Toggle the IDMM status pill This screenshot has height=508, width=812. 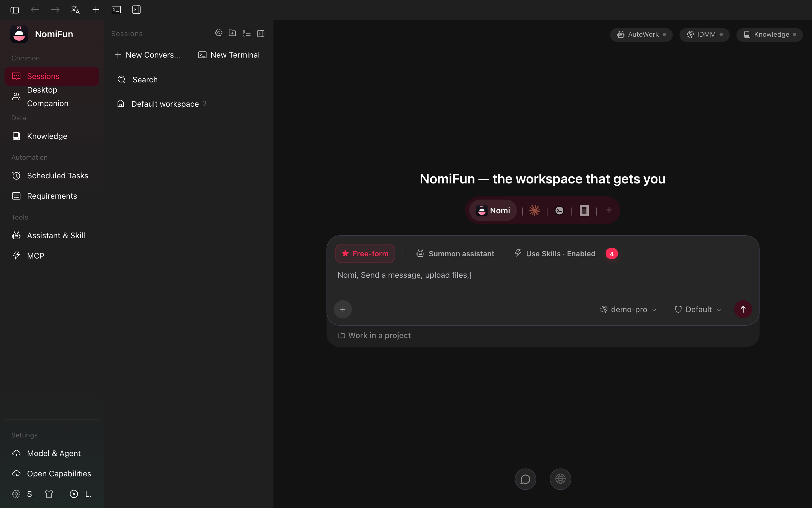pos(704,35)
